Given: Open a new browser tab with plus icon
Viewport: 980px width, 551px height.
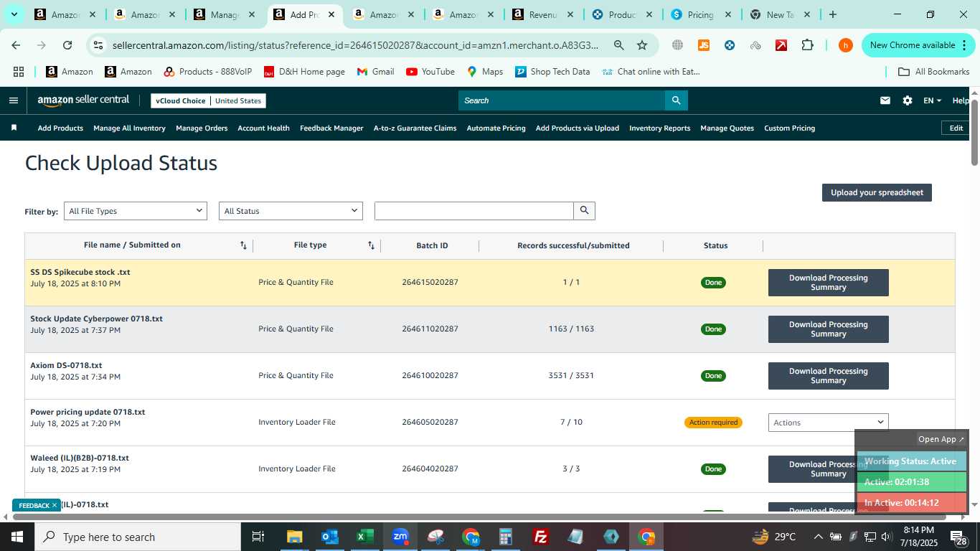Looking at the screenshot, I should pyautogui.click(x=832, y=14).
